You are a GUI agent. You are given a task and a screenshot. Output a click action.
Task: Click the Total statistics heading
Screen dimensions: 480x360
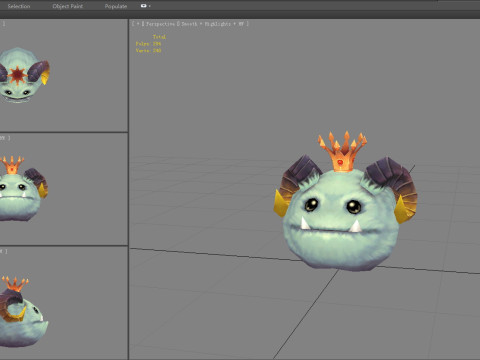(159, 37)
